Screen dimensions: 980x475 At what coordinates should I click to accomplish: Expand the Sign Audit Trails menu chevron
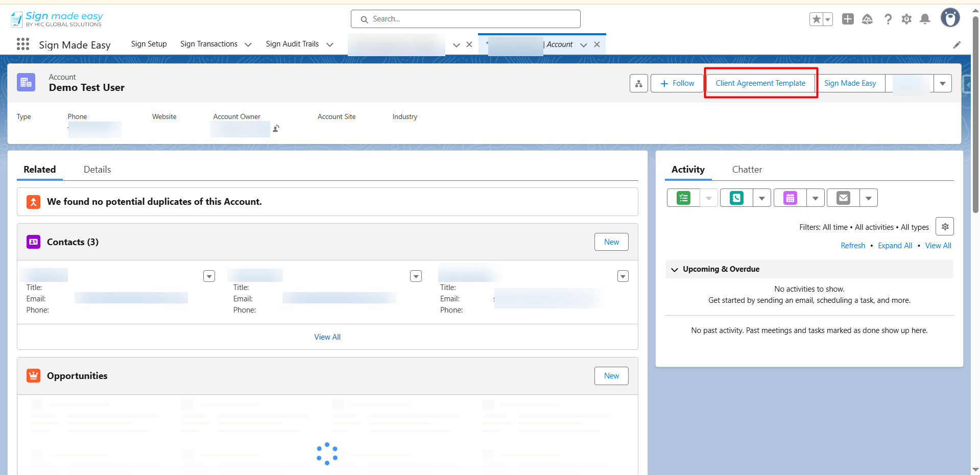point(330,44)
